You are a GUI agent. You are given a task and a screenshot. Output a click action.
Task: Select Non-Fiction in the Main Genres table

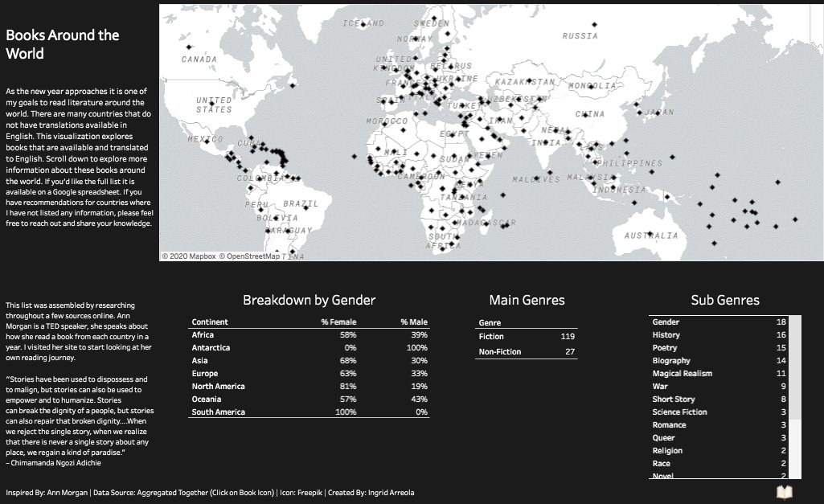pyautogui.click(x=527, y=351)
